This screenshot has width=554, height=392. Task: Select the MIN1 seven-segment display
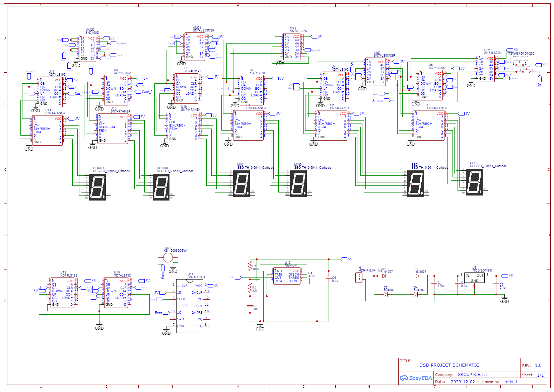click(241, 183)
